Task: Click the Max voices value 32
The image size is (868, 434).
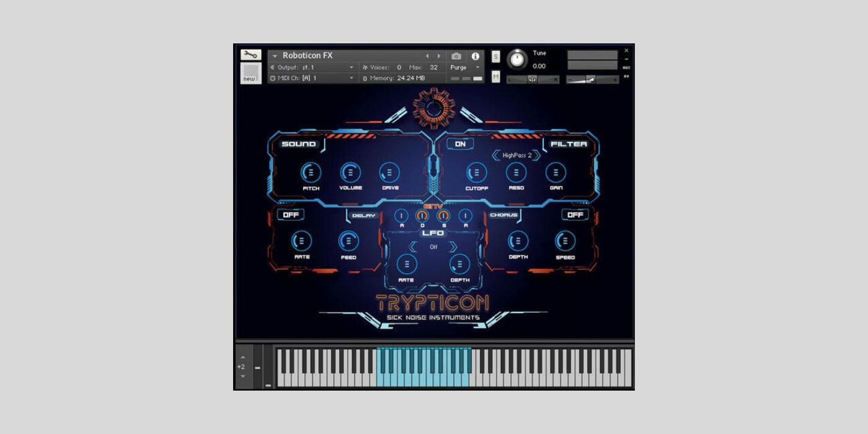Action: 433,67
